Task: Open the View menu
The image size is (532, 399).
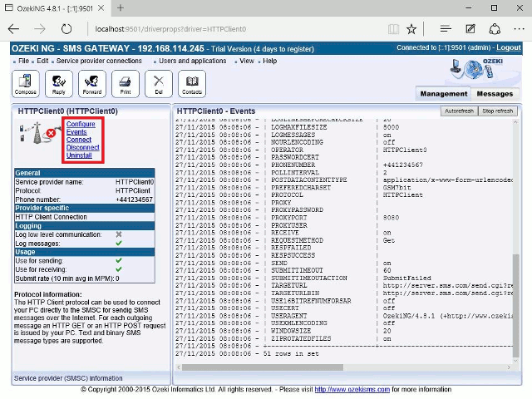Action: coord(247,61)
